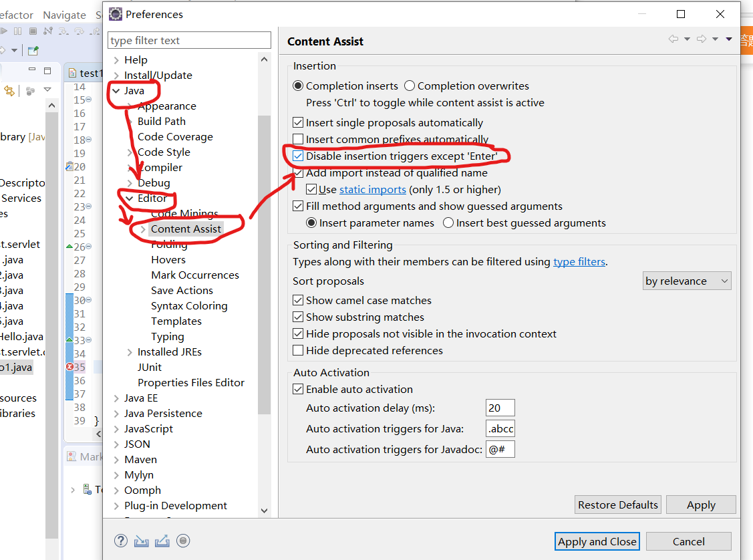Open the Help icon in Preferences dialog
Viewport: 753px width, 560px height.
coord(120,541)
